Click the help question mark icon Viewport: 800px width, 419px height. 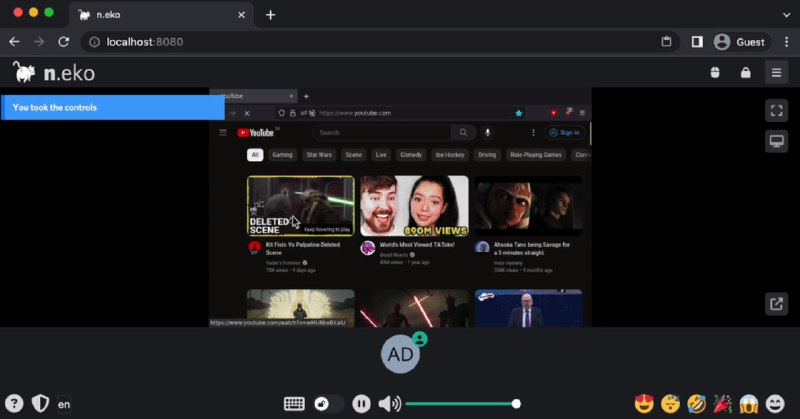(x=14, y=404)
